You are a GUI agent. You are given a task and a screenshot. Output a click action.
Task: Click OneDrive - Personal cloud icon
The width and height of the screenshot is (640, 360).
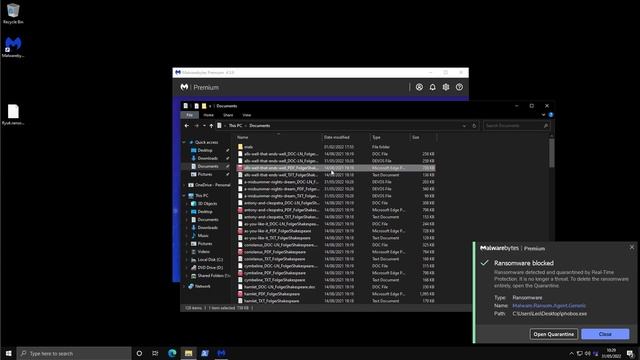[191, 185]
